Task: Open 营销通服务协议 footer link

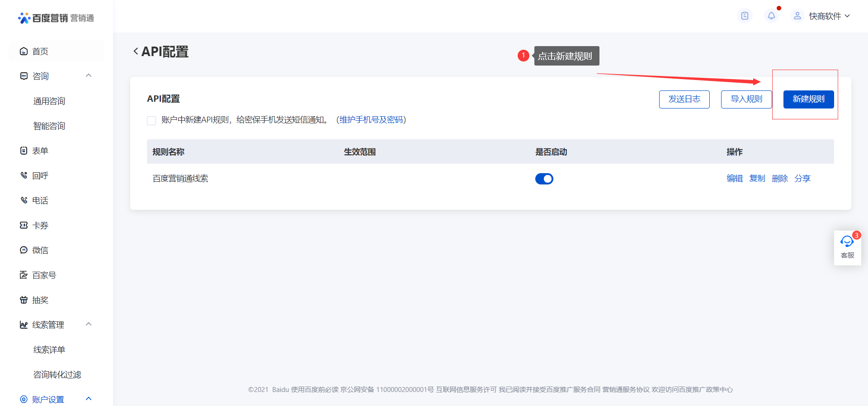Action: 626,390
